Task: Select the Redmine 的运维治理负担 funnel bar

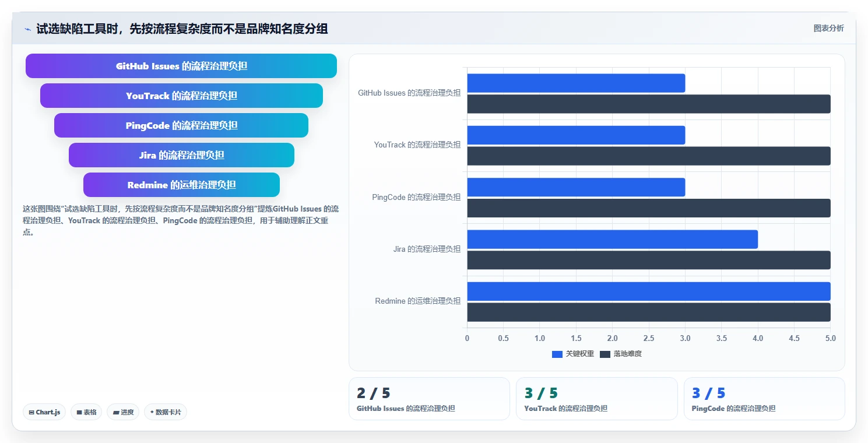Action: [181, 185]
